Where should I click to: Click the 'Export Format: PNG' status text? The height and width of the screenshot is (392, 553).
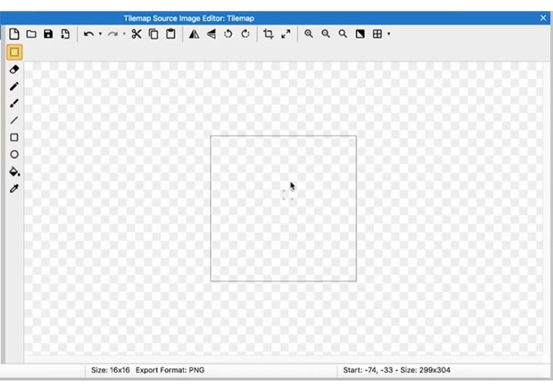click(170, 370)
